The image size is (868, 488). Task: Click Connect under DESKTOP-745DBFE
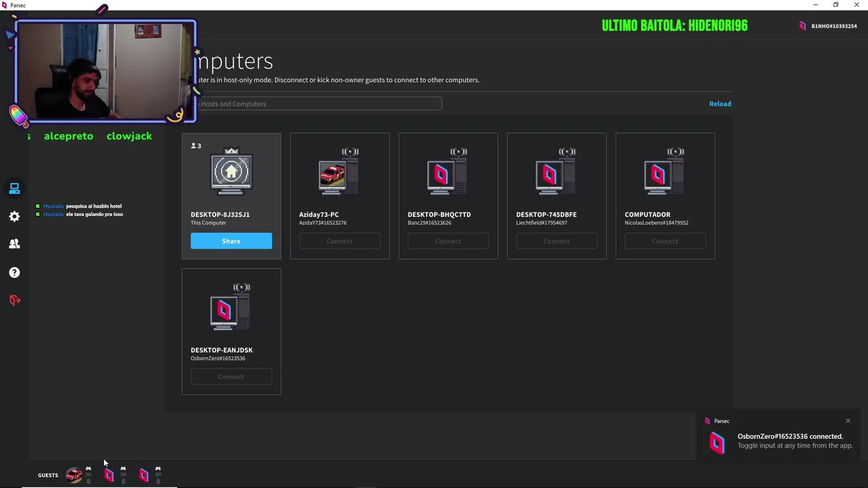pos(557,241)
